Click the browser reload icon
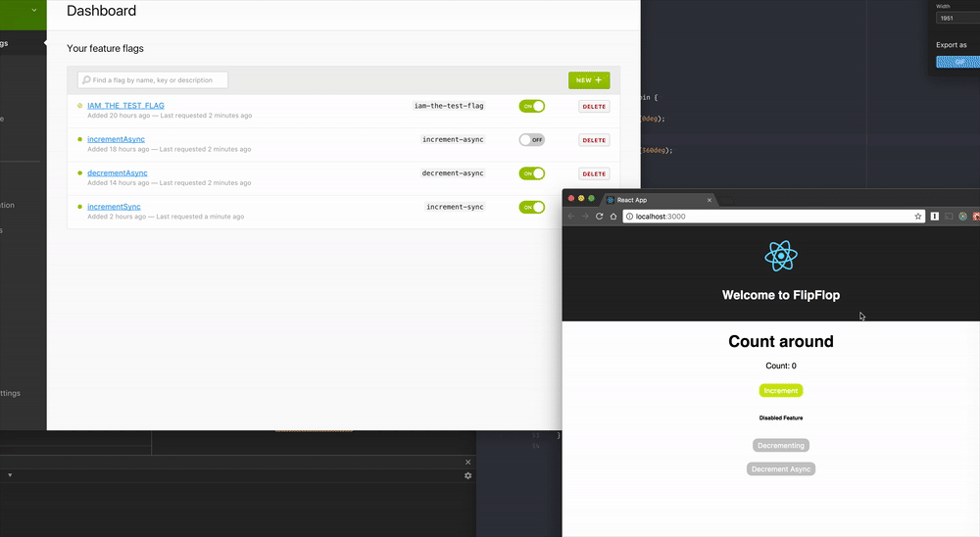This screenshot has height=537, width=980. tap(599, 216)
